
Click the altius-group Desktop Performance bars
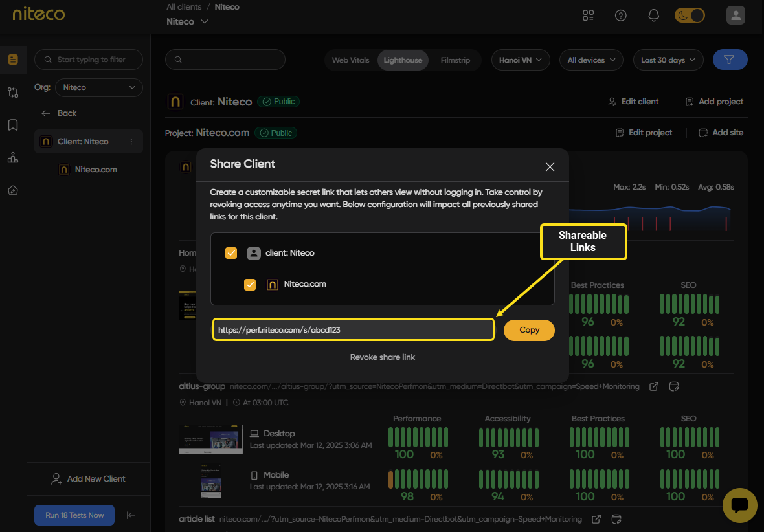click(x=418, y=437)
